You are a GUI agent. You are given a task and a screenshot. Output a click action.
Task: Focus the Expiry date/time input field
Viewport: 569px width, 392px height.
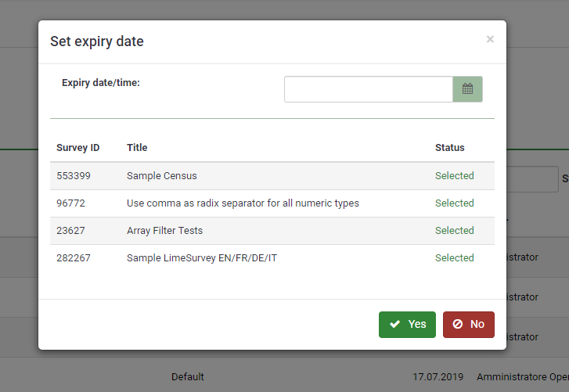pyautogui.click(x=368, y=89)
